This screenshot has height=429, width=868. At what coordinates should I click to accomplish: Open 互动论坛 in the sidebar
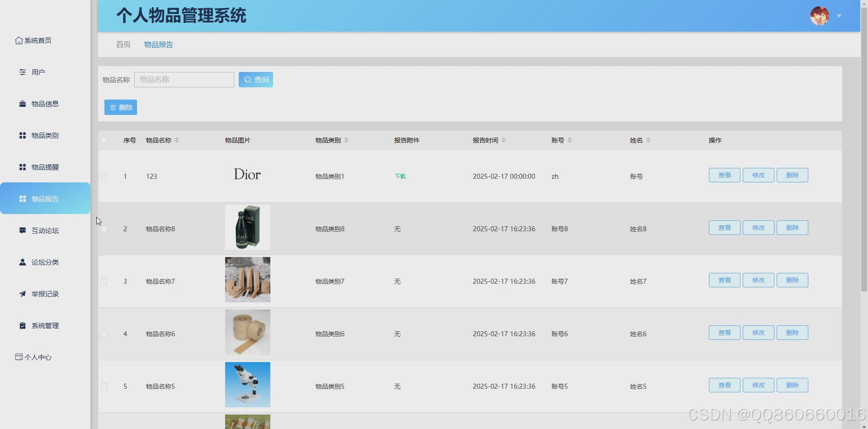coord(45,230)
